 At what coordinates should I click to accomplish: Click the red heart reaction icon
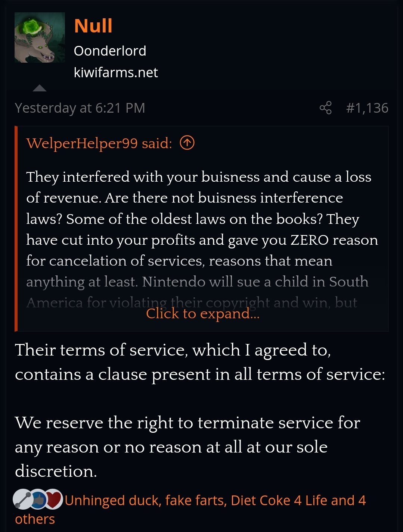(53, 499)
